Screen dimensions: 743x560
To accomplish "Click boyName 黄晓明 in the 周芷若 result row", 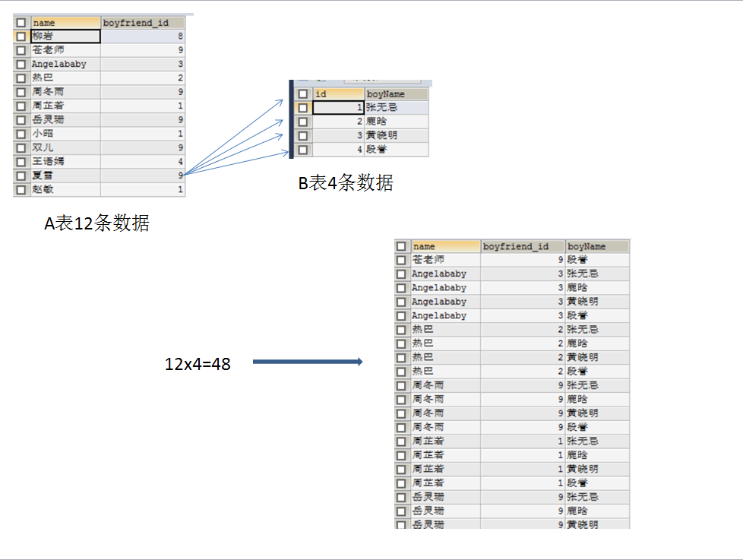I will [598, 470].
